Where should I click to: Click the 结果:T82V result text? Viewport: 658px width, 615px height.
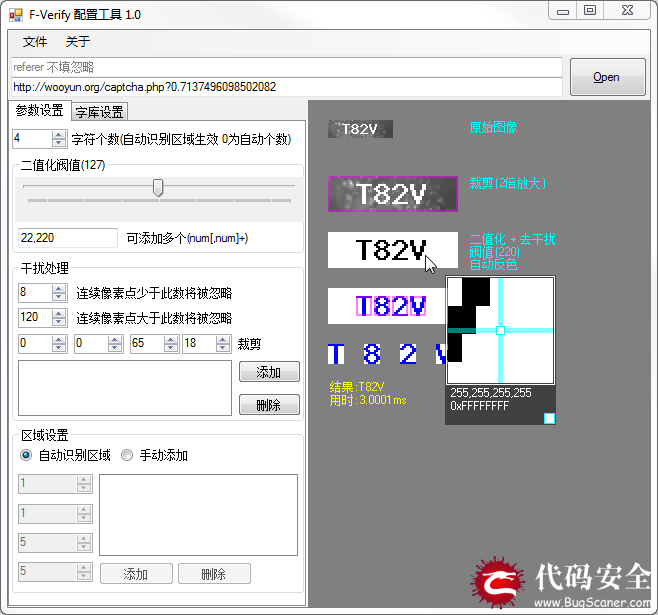(x=357, y=386)
